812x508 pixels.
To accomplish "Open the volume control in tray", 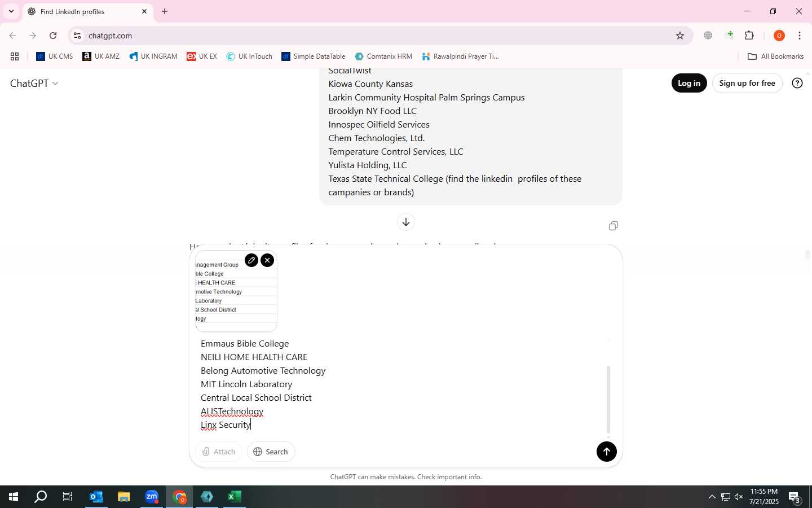I will [x=739, y=497].
